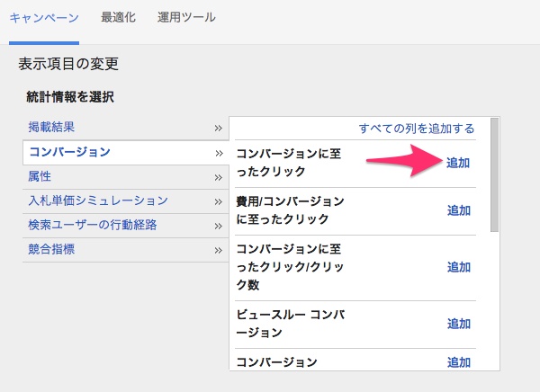540x392 pixels.
Task: Switch to the キャンペーン tab
Action: click(x=44, y=18)
